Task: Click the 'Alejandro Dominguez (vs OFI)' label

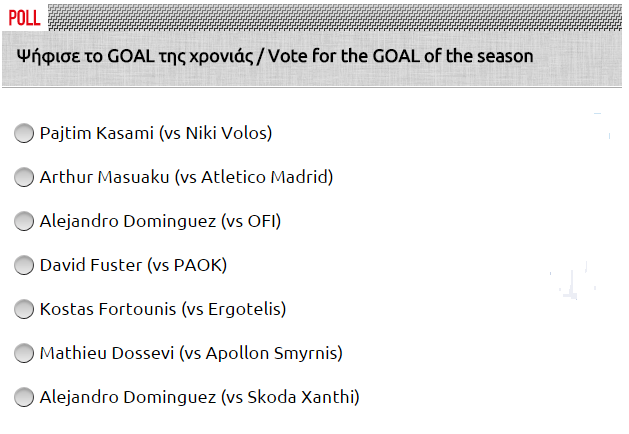Action: coord(160,221)
